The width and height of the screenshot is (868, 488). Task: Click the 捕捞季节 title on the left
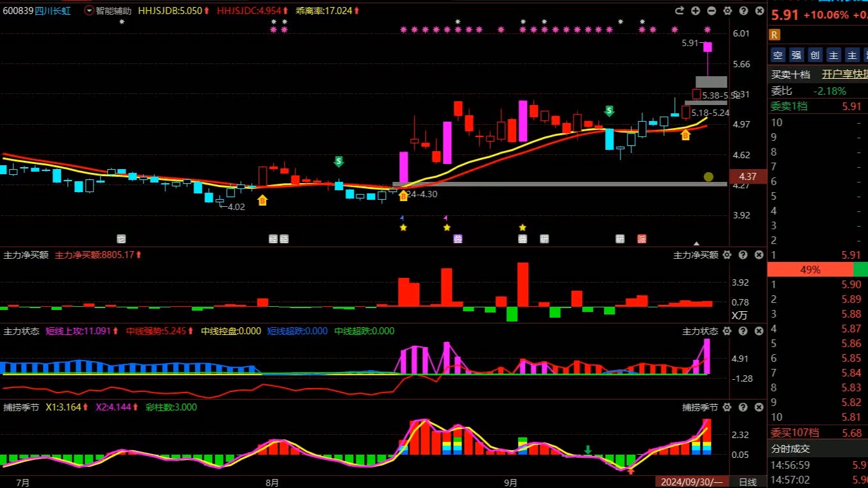pyautogui.click(x=22, y=407)
